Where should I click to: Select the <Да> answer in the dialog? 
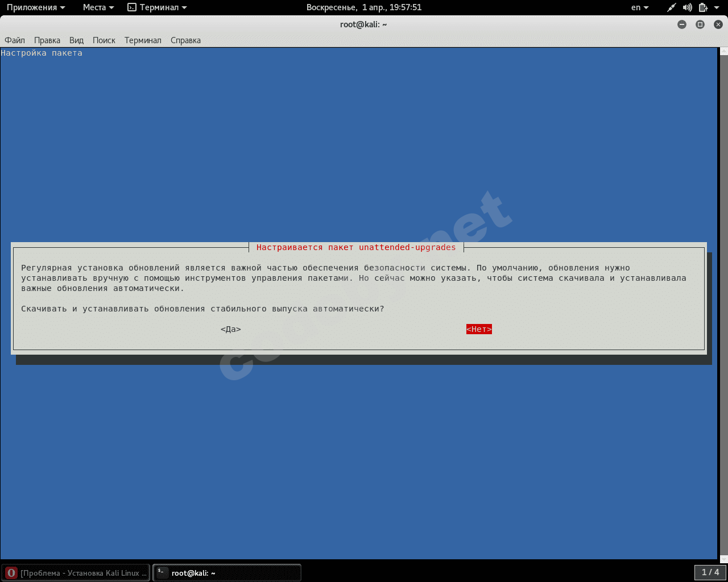(231, 329)
